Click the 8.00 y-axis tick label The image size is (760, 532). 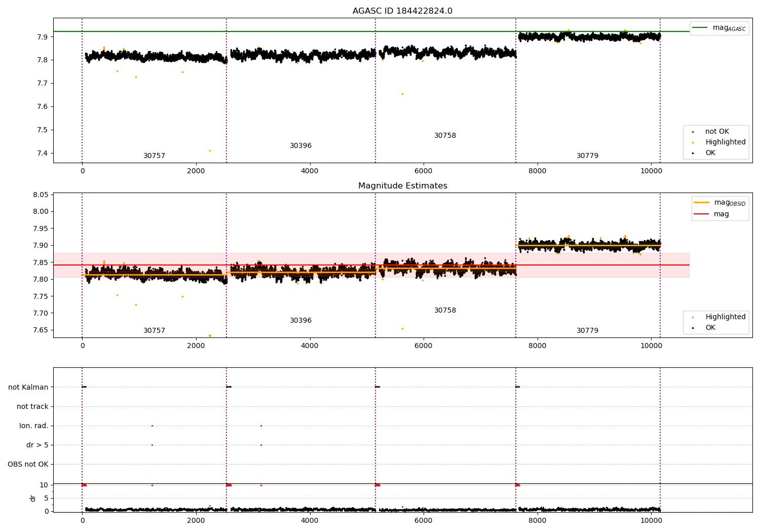pyautogui.click(x=41, y=212)
